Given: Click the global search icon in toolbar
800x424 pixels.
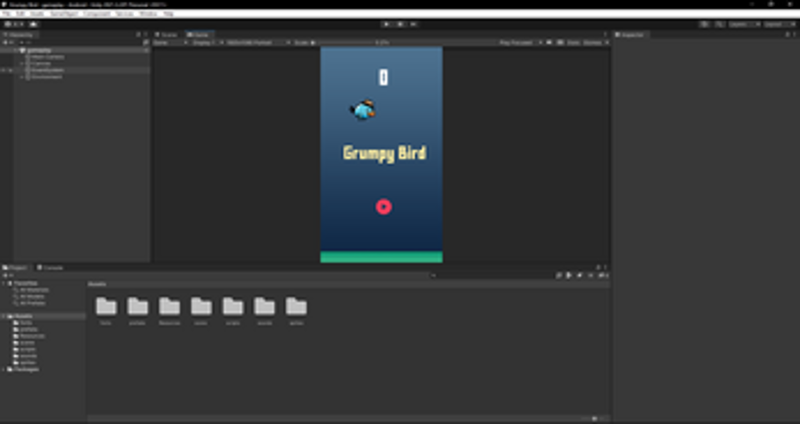Looking at the screenshot, I should coord(719,24).
